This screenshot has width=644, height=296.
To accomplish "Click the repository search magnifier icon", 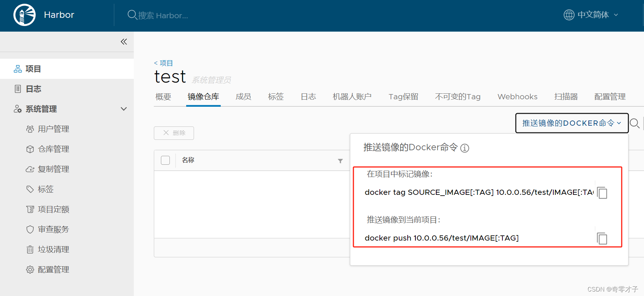I will pos(635,123).
